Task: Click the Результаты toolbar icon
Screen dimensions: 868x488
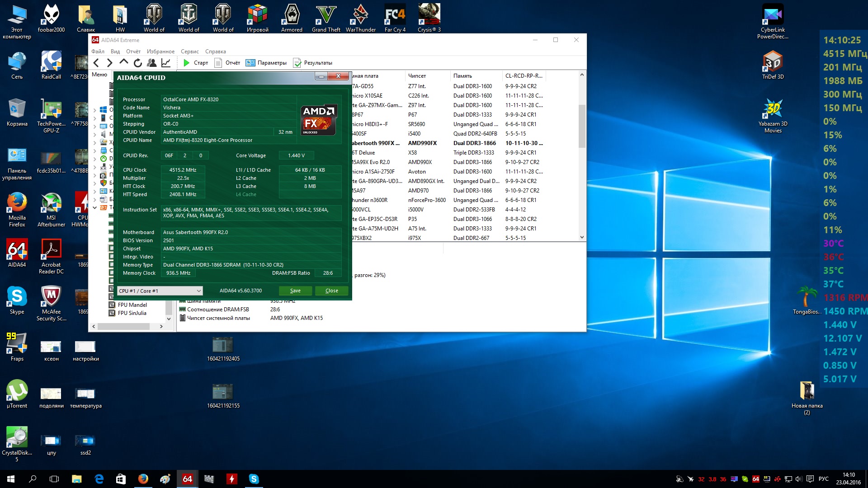Action: pos(297,63)
